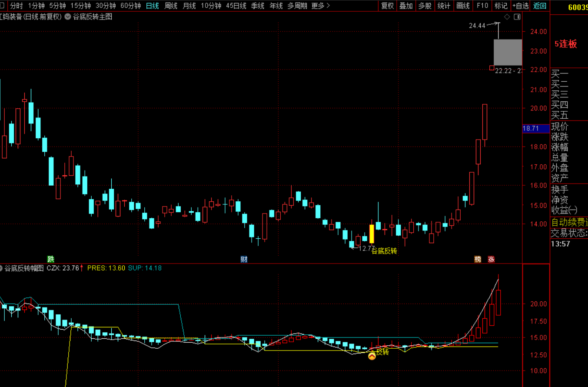Viewport: 588px width, 387px height.
Task: Click the CZX: 23.76 indicator value
Action: pyautogui.click(x=65, y=268)
